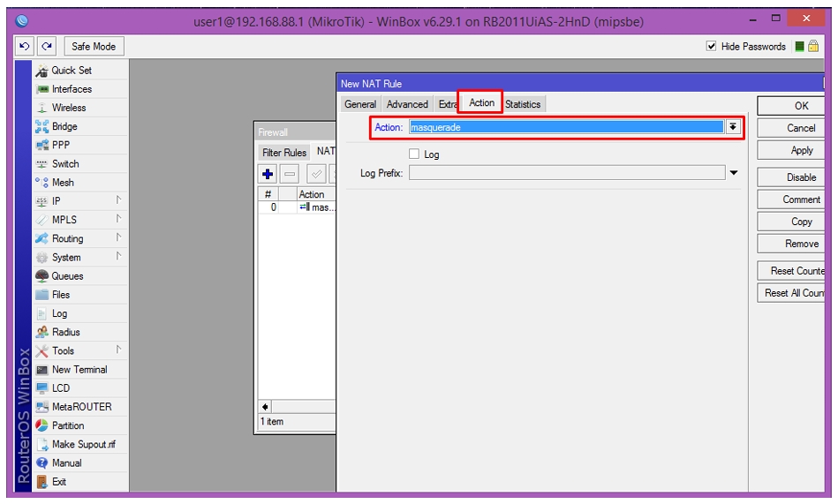Open the MetaROUTER section icon

tap(42, 407)
